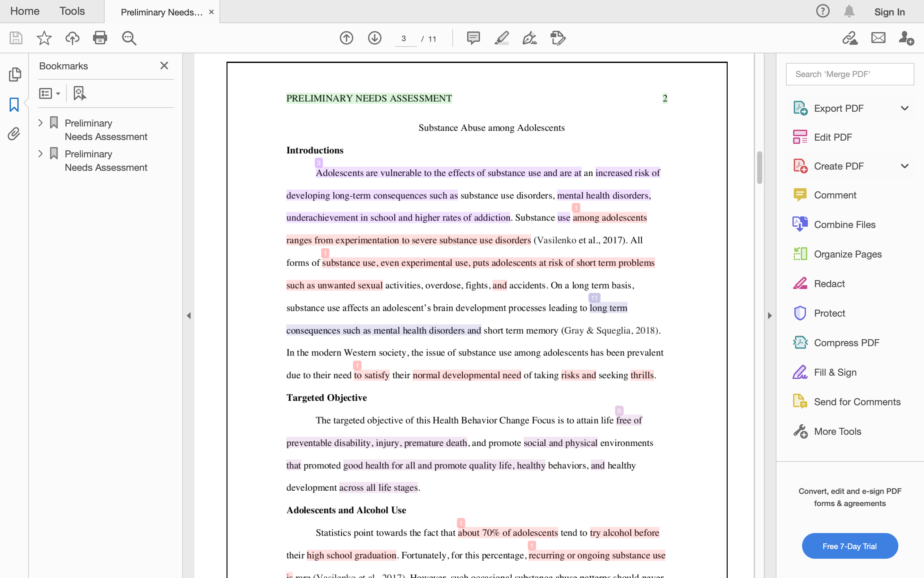This screenshot has width=924, height=578.
Task: Click the Stamp tool icon
Action: (x=558, y=38)
